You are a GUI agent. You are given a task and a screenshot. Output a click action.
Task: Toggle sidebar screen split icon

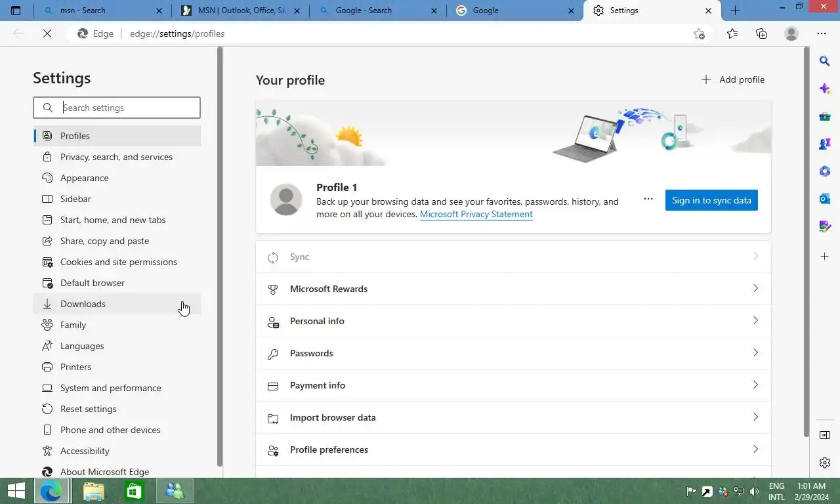[825, 435]
